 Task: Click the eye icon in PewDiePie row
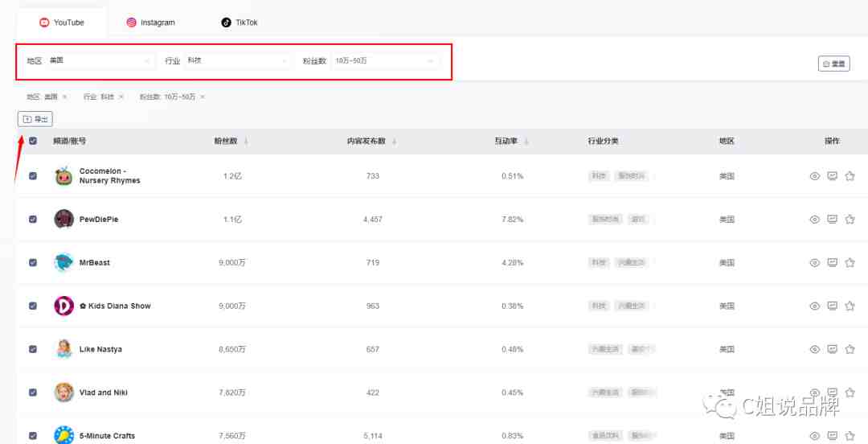814,220
